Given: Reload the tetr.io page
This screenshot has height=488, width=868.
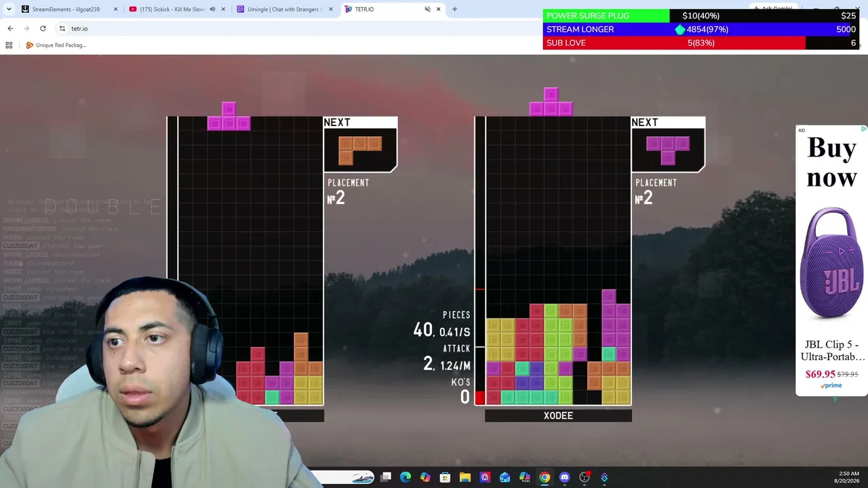Looking at the screenshot, I should 43,28.
